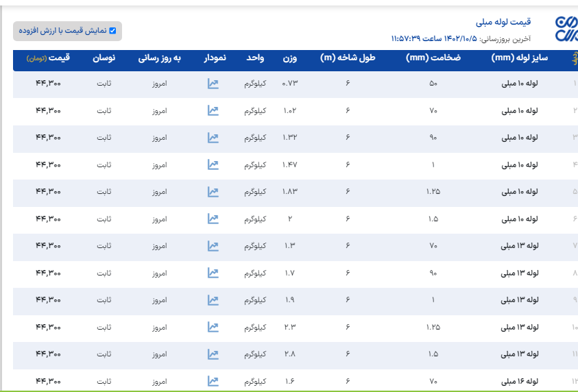Open chart icon for row weighing ۲.۸ kg
The image size is (578, 392).
coord(213,354)
